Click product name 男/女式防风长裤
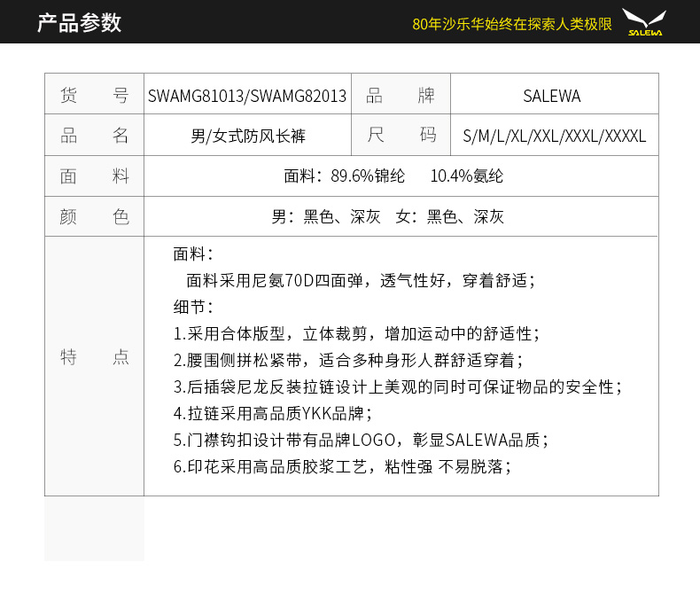Viewport: 700px width, 601px height. 248,136
